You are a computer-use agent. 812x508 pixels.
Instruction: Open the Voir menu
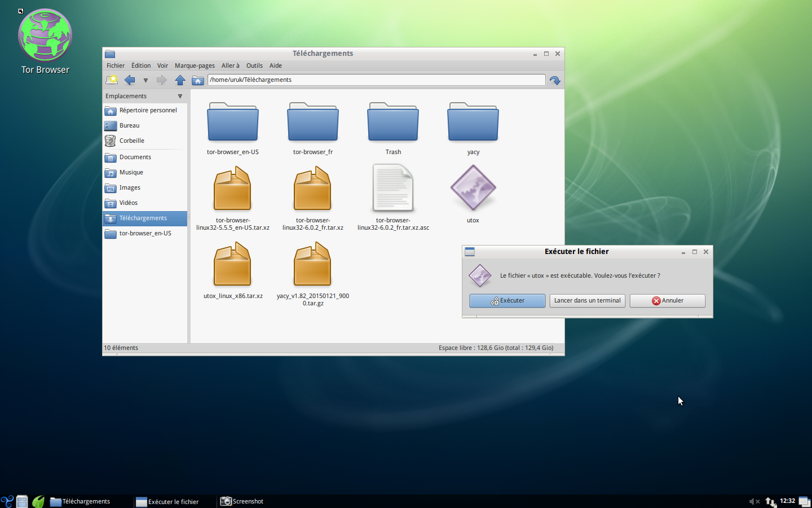(x=162, y=65)
